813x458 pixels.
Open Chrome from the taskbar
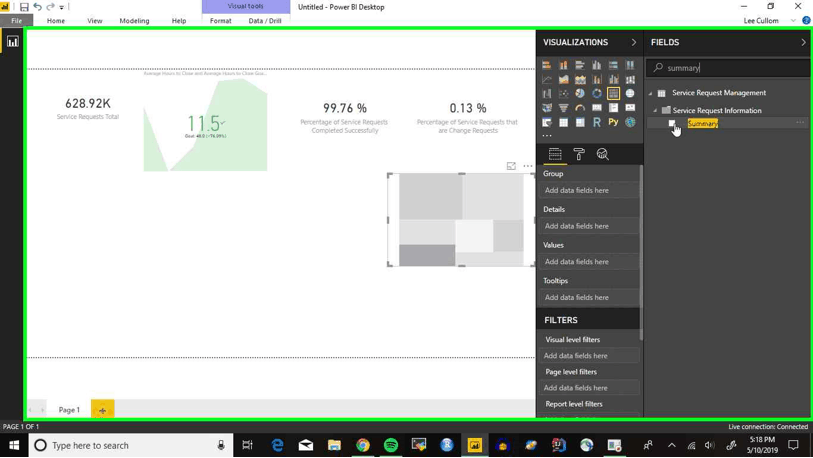click(x=362, y=446)
